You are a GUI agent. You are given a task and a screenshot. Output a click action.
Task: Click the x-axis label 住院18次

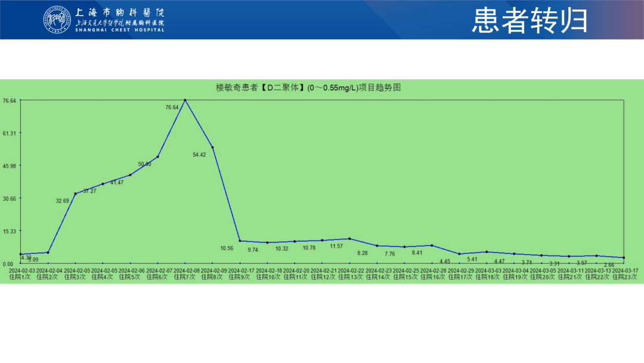point(488,277)
